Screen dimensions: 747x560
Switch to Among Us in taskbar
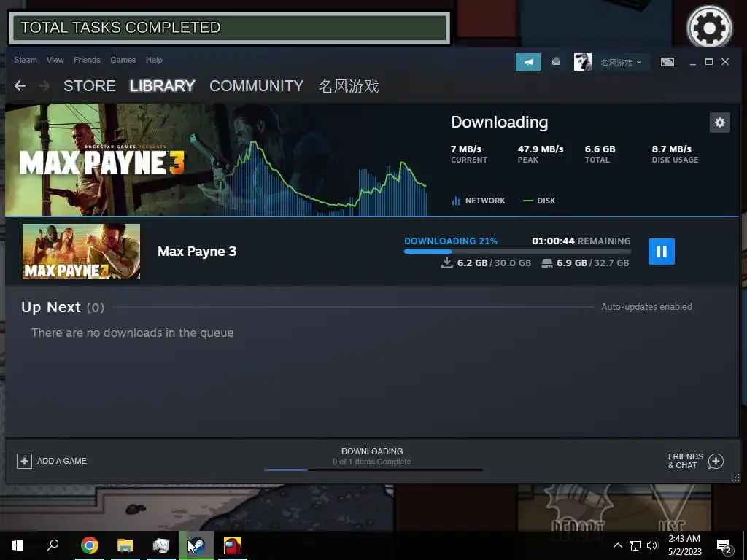[x=233, y=545]
